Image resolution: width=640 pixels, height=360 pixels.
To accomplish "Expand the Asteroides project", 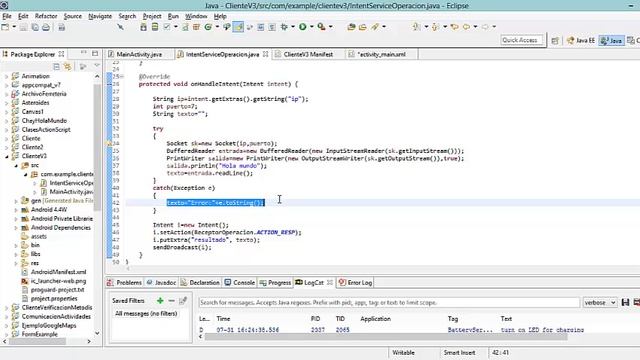I will click(x=6, y=103).
